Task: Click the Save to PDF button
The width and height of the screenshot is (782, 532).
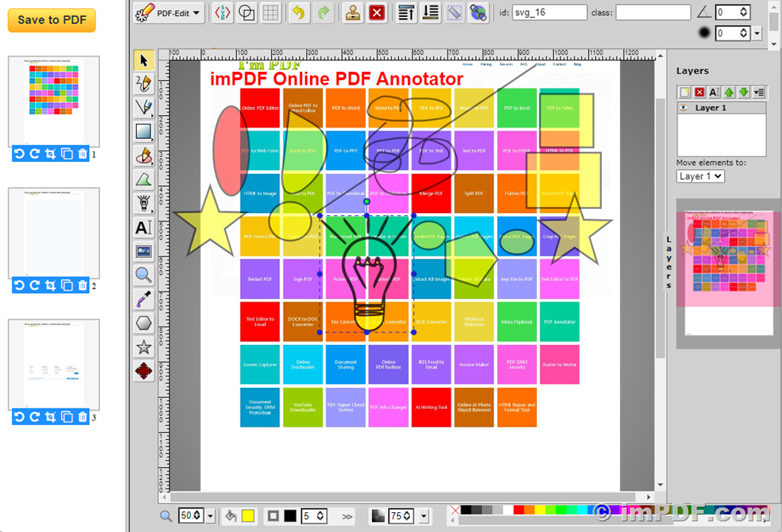Action: pyautogui.click(x=52, y=20)
